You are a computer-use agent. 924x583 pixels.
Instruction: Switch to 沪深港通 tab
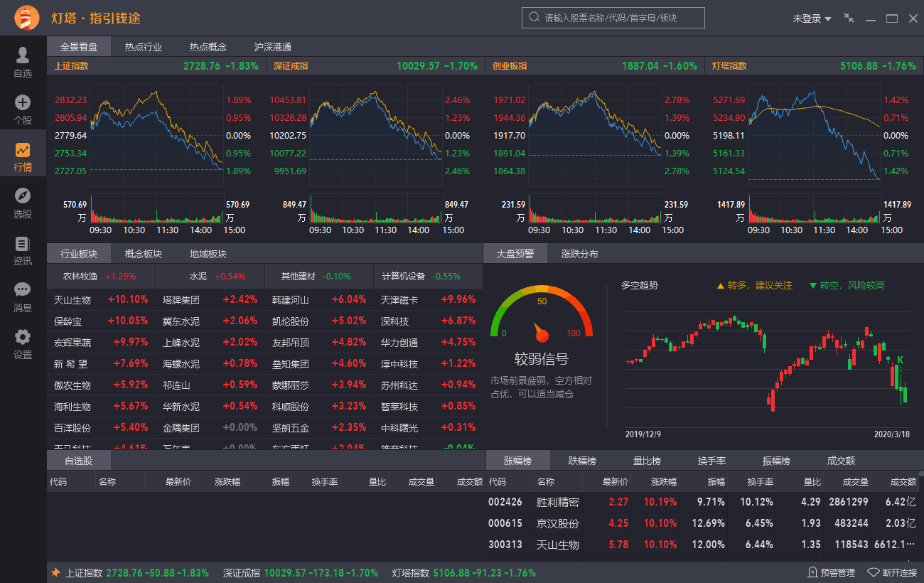(273, 47)
